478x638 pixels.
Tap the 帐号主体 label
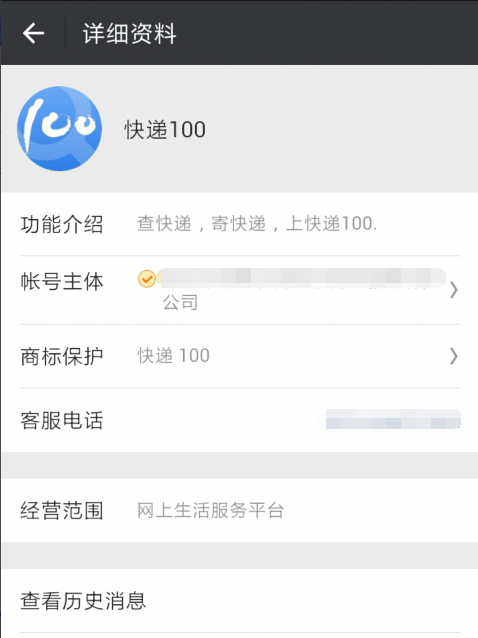tap(61, 281)
